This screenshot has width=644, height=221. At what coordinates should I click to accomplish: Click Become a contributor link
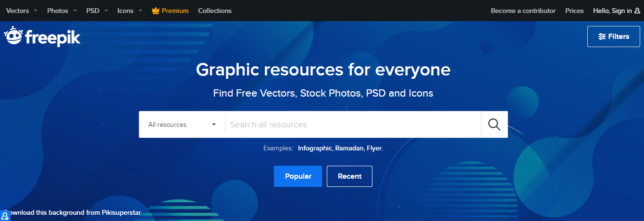pos(523,11)
